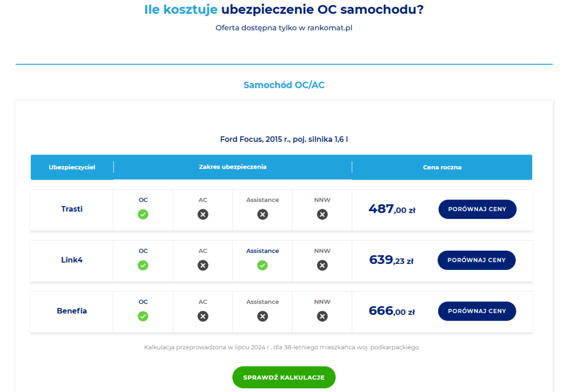Click the AC cross icon for Link4
Screen dimensions: 563x392
(203, 266)
